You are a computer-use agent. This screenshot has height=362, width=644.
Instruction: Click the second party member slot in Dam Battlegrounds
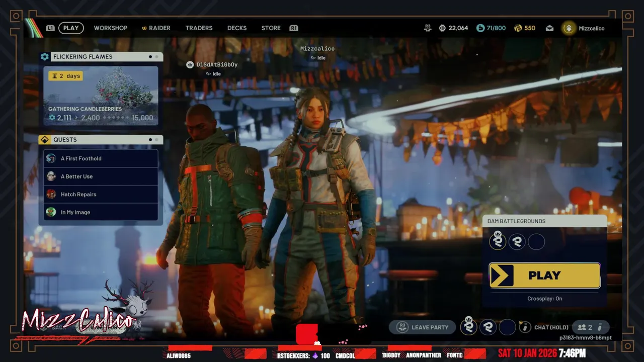click(517, 242)
